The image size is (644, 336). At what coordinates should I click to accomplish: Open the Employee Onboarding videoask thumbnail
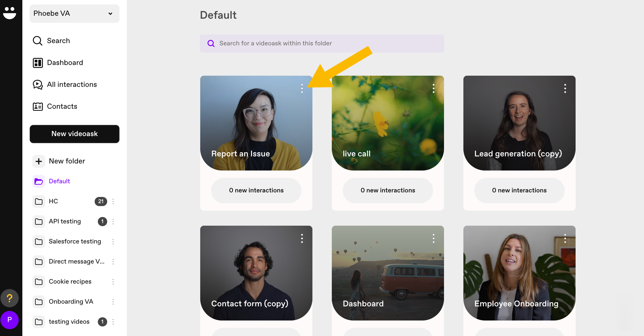519,273
